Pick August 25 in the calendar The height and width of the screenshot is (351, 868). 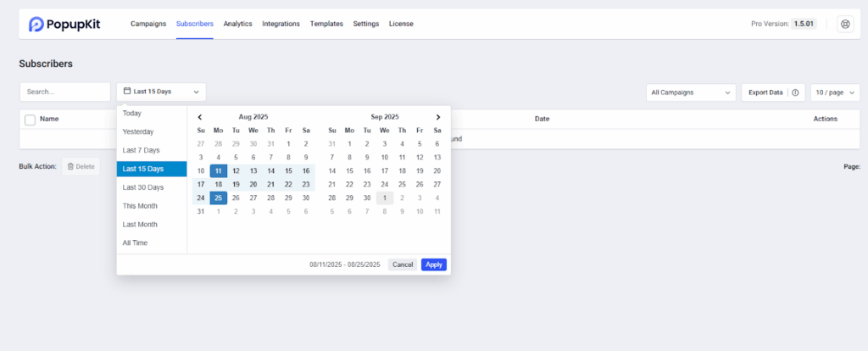[219, 198]
